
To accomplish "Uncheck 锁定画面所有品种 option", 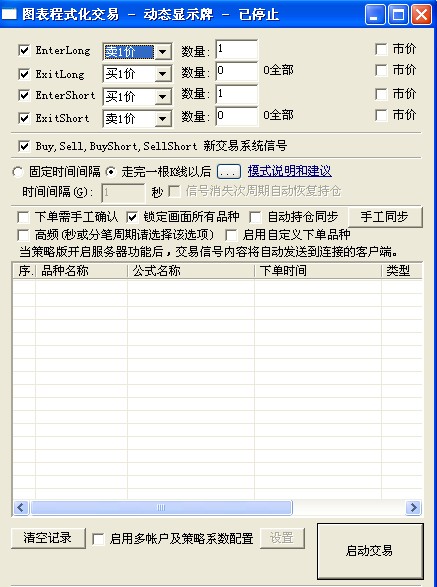I will coord(132,217).
